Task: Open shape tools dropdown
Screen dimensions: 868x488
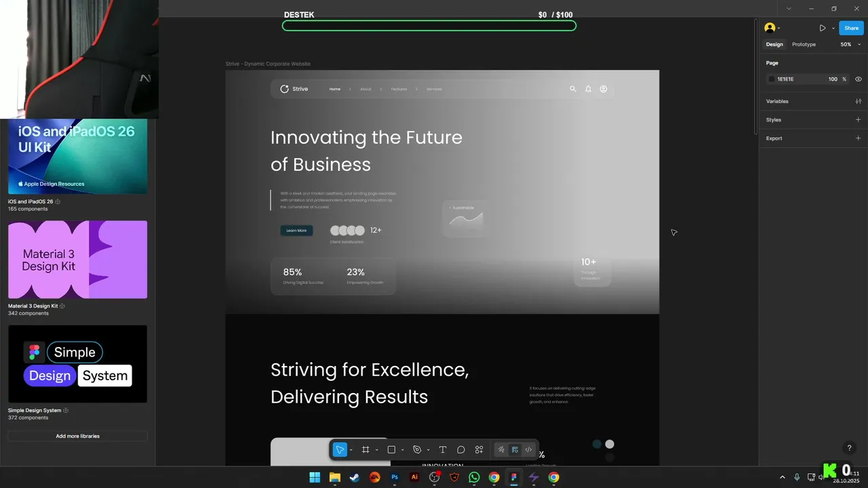Action: 402,450
